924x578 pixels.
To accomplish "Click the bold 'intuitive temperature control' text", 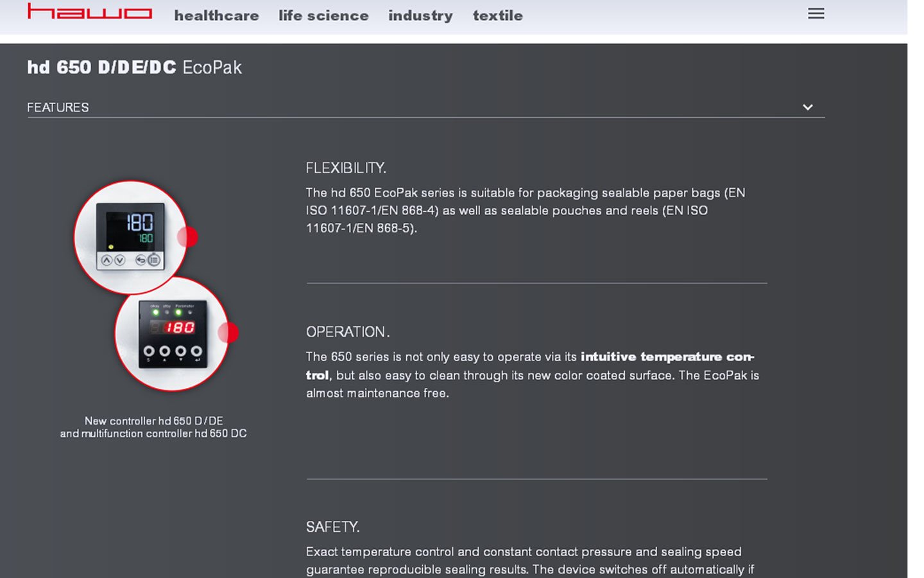I will pos(530,365).
